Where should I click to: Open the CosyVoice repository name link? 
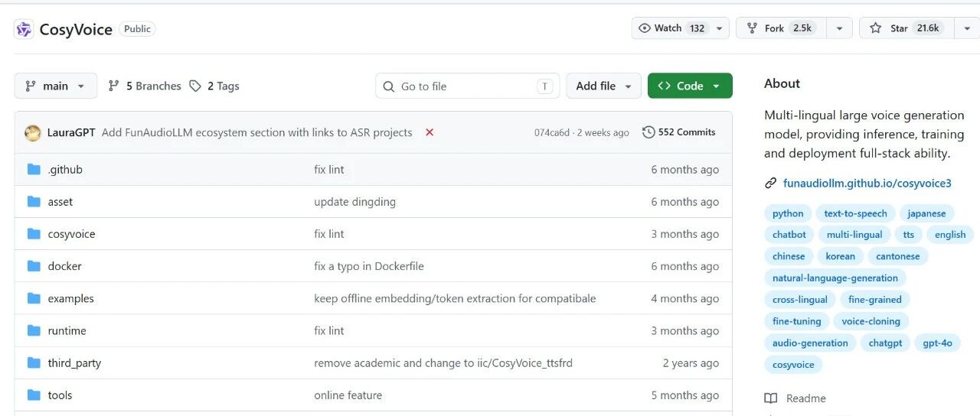pyautogui.click(x=76, y=29)
